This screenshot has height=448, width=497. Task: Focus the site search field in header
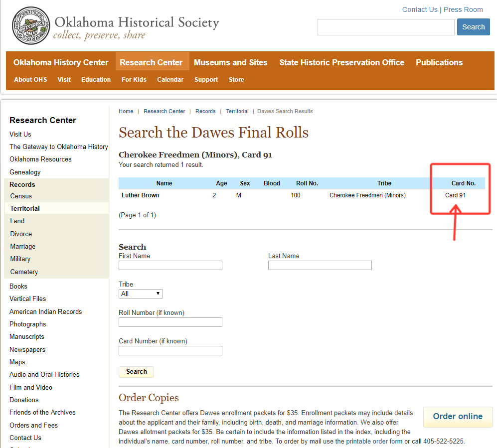click(386, 27)
